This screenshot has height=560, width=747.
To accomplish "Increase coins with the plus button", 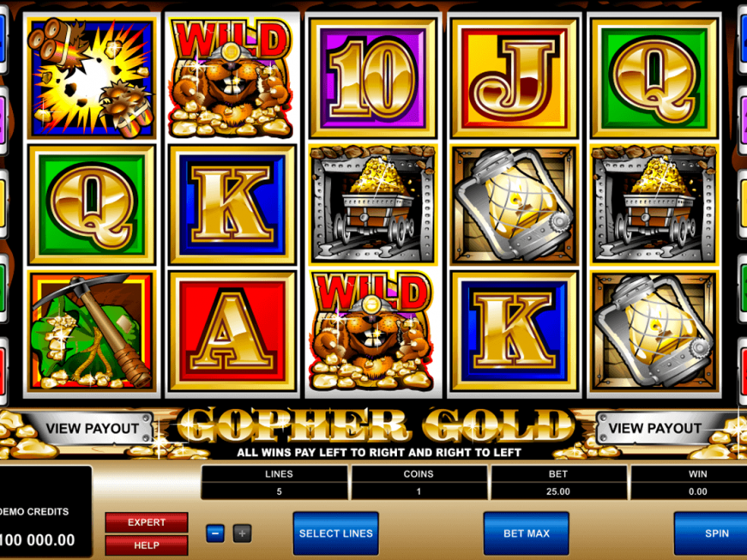I will [x=242, y=533].
